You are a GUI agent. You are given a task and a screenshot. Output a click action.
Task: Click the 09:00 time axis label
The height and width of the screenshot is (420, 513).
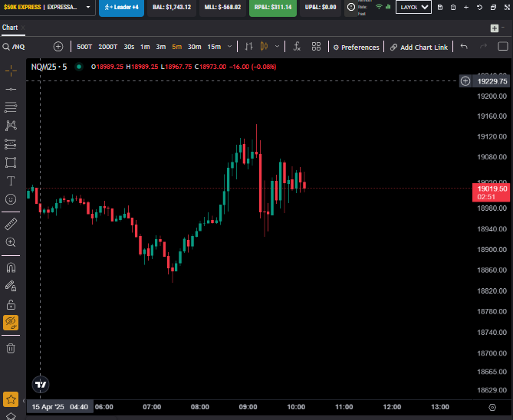coord(248,407)
